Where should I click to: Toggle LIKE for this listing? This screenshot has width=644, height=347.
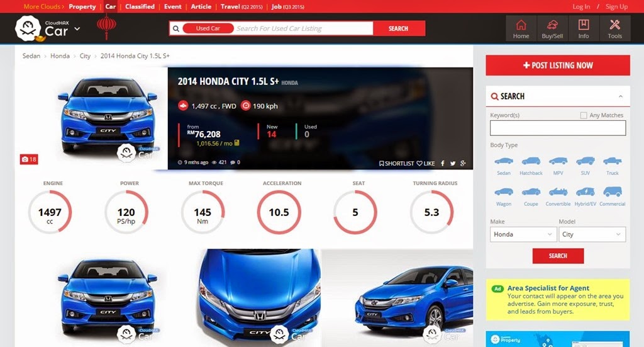click(x=426, y=163)
